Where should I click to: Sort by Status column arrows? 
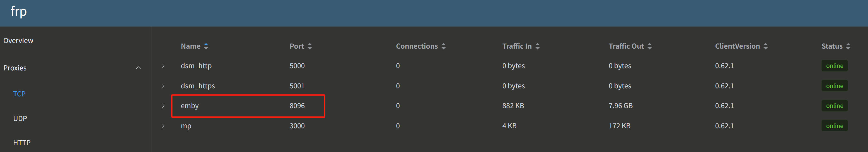point(848,46)
